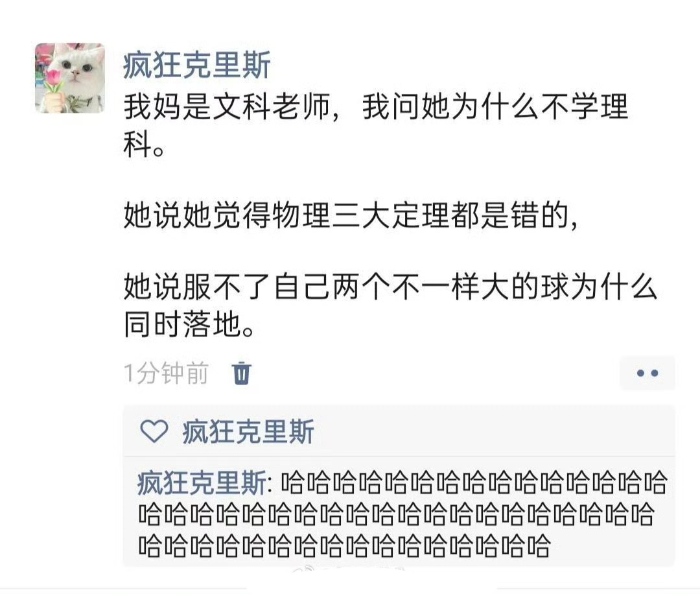Tap the wrapped line 科。 of first paragraph

click(x=144, y=145)
